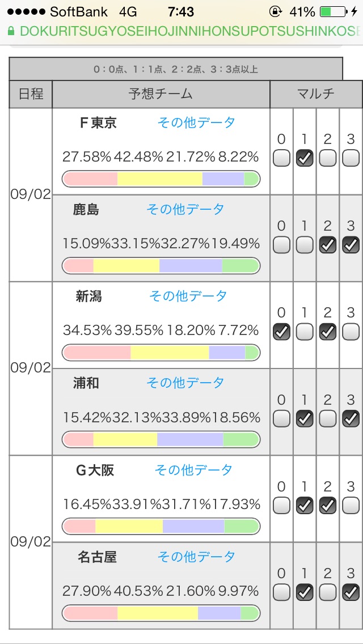Uncheck score 1 box for 名古屋
This screenshot has height=644, width=363.
click(305, 592)
